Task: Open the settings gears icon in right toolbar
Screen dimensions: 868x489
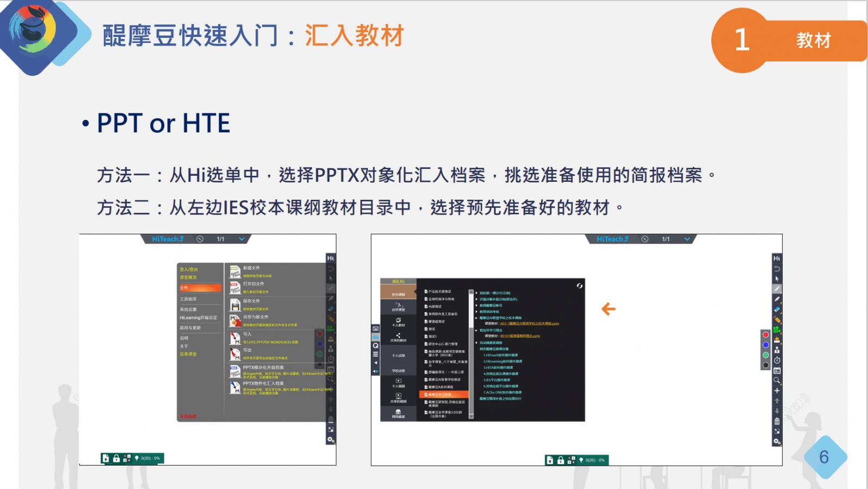Action: tap(777, 442)
